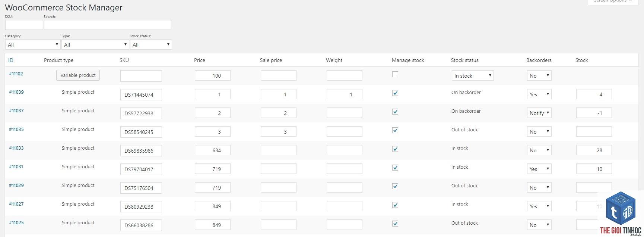
Task: Click Stock status column header
Action: (x=464, y=60)
